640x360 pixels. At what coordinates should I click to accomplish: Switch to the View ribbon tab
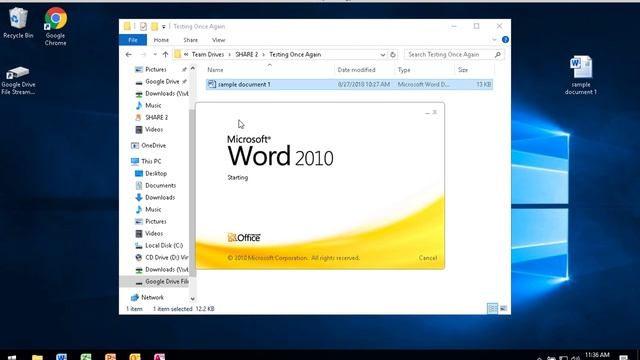coord(218,40)
